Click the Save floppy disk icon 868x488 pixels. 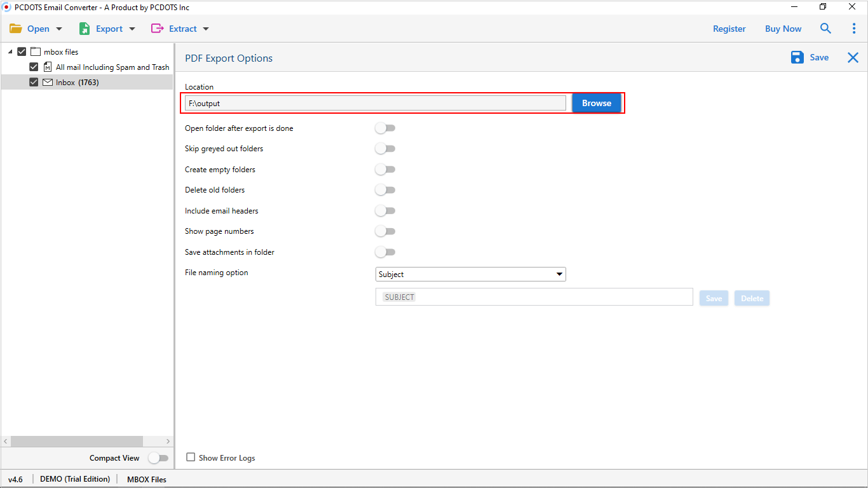pyautogui.click(x=797, y=57)
